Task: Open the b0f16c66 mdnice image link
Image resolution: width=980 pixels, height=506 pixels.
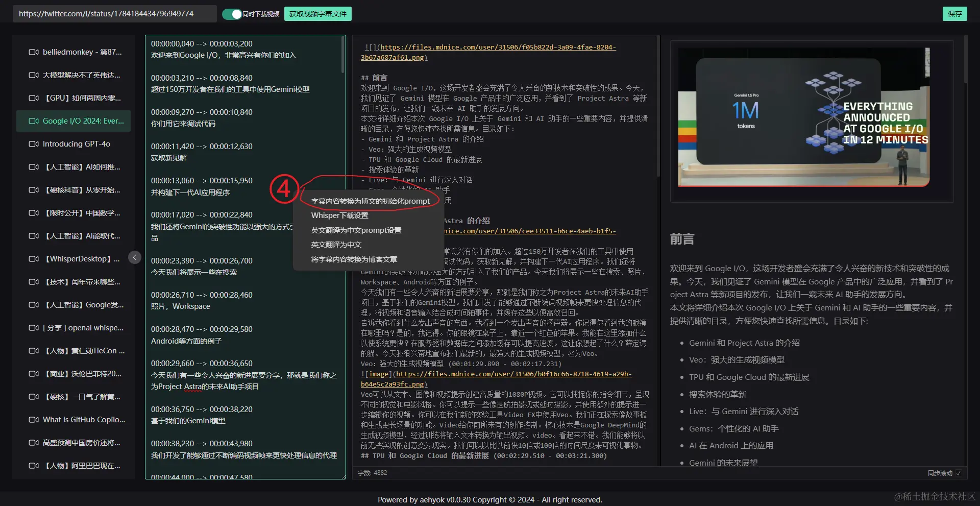Action: click(496, 379)
